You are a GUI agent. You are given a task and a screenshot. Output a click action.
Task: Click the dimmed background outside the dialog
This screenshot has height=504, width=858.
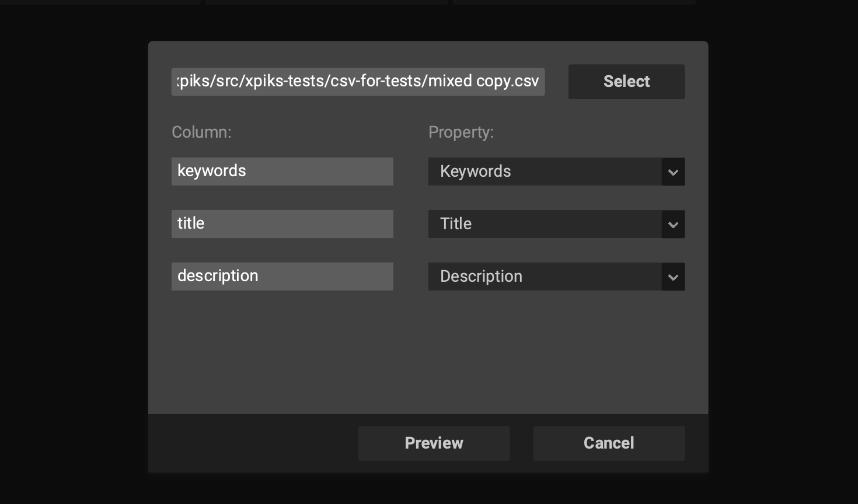pyautogui.click(x=70, y=251)
